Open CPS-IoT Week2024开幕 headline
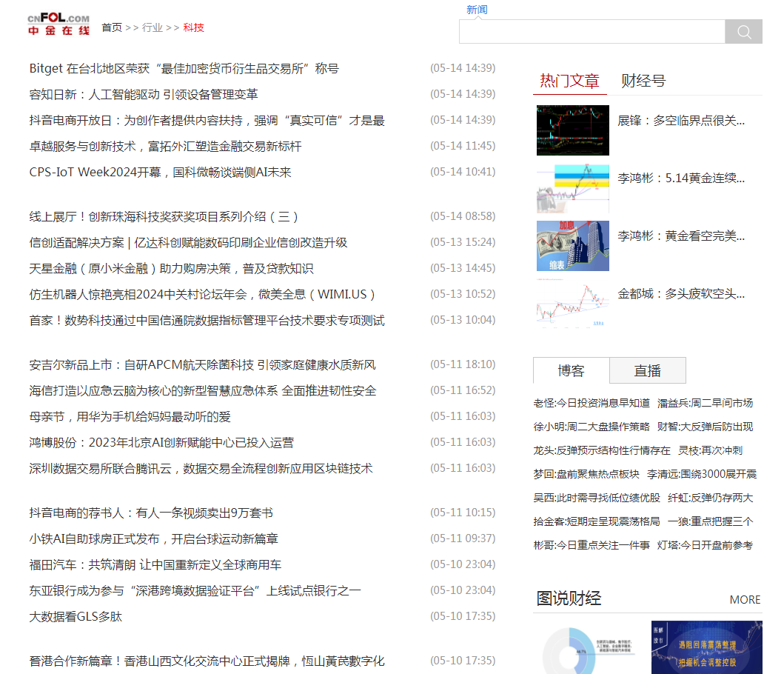The height and width of the screenshot is (674, 784). [x=160, y=173]
